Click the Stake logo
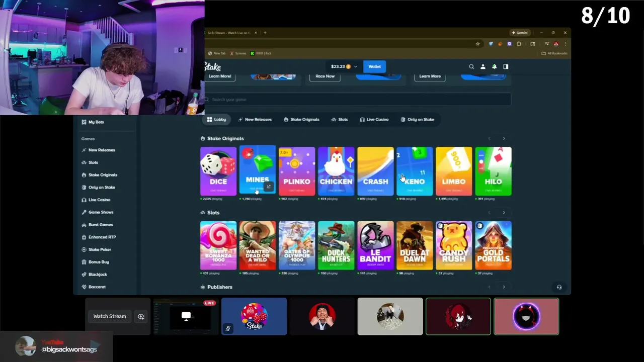 [213, 66]
